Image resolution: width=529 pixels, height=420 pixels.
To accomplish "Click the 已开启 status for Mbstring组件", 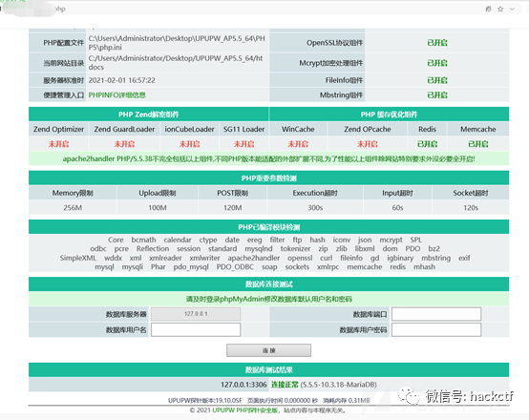I will coord(437,95).
